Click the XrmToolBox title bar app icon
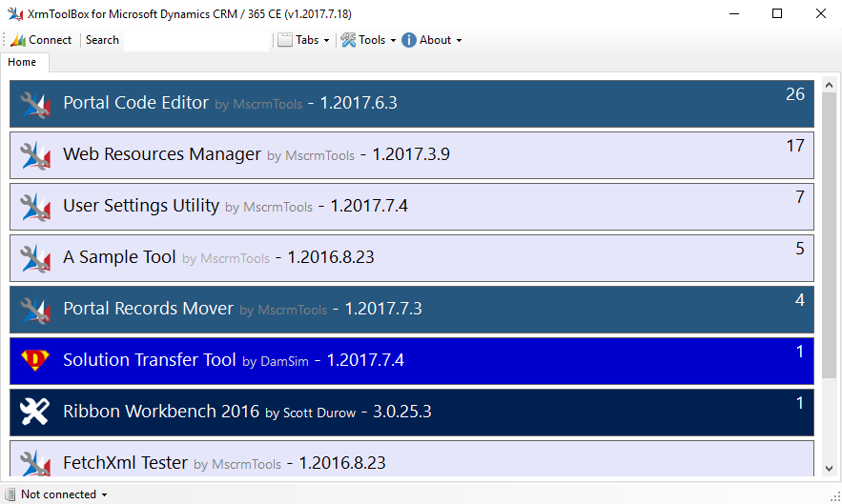 point(15,14)
